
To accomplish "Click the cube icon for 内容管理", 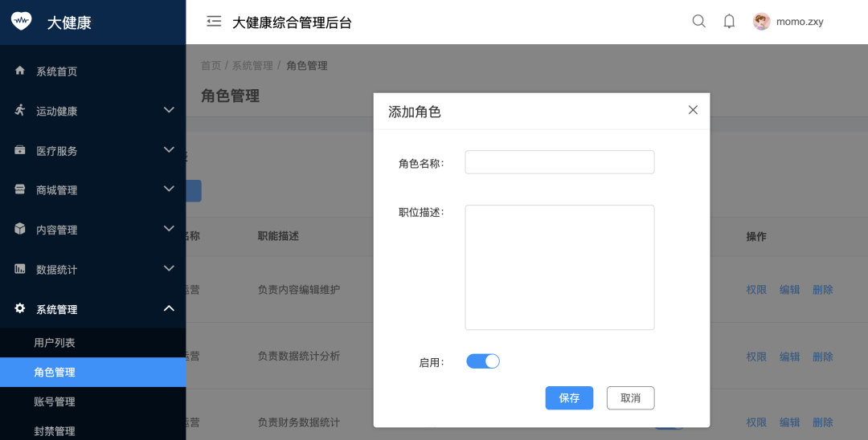I will coord(20,229).
